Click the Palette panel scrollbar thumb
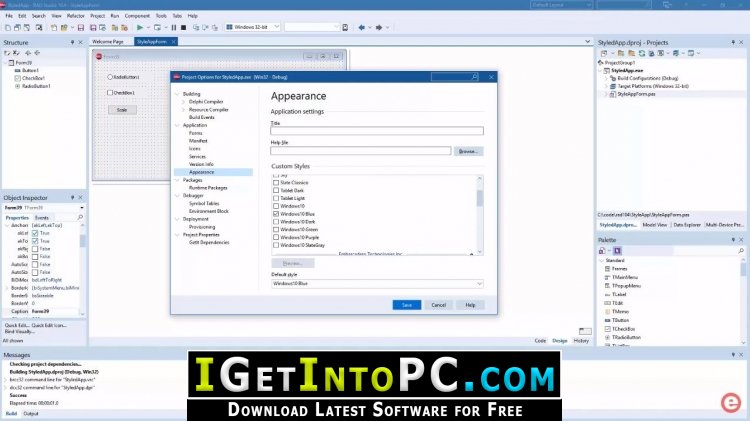Viewport: 750px width, 421px height. tap(743, 269)
